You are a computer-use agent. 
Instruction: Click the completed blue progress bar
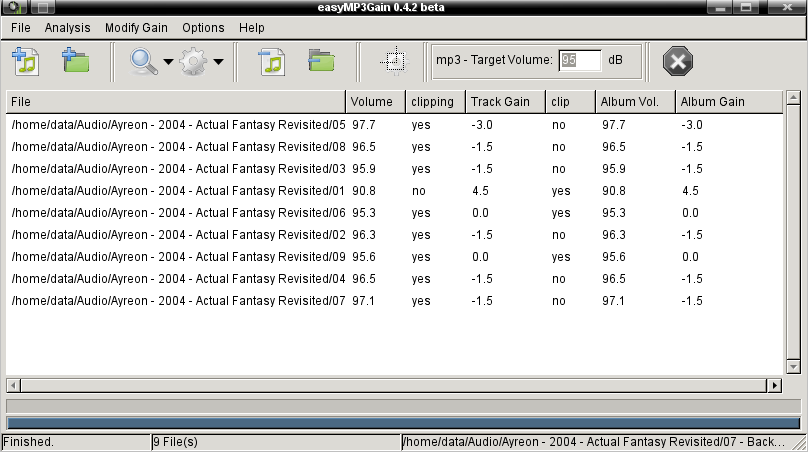tap(403, 424)
